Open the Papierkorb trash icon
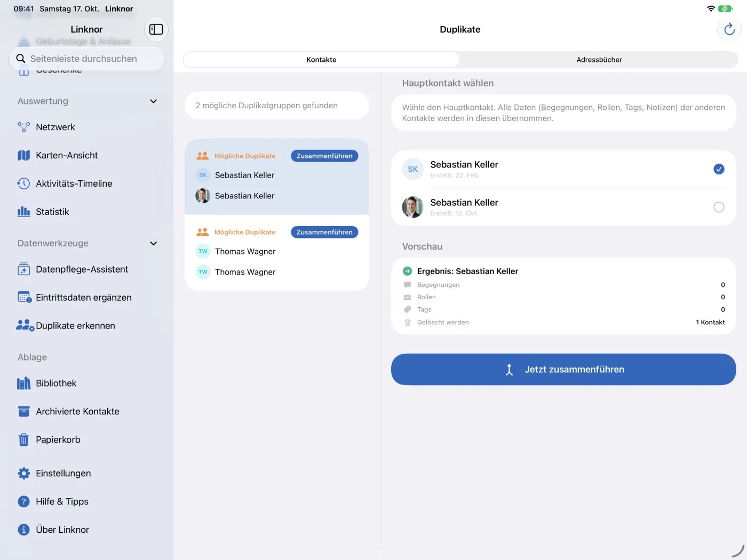The width and height of the screenshot is (747, 560). 23,439
